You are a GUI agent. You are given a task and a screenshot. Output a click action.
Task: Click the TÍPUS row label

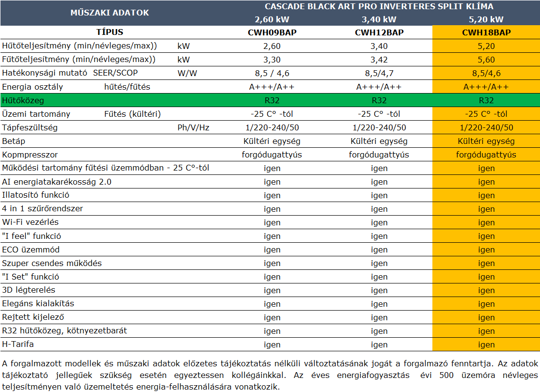click(110, 32)
